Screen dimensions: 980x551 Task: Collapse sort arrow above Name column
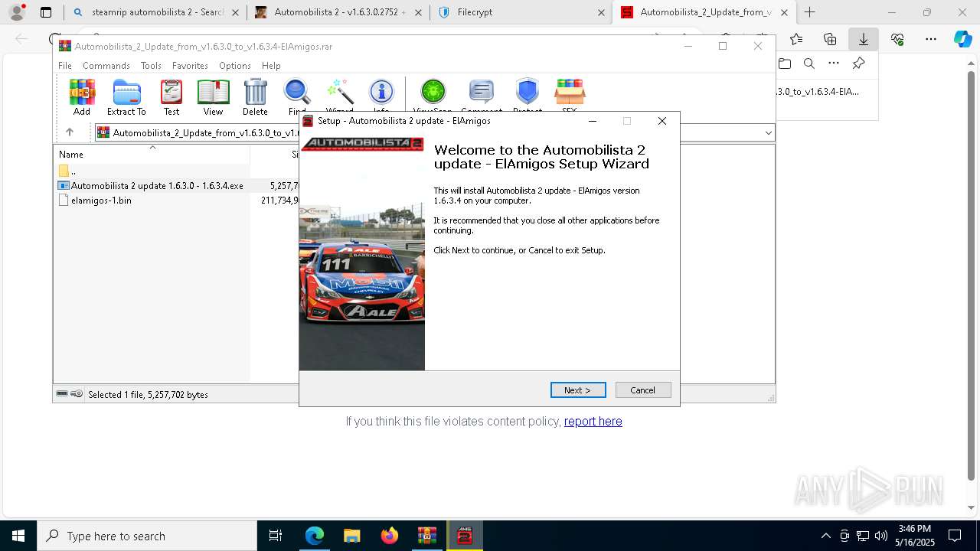(152, 147)
